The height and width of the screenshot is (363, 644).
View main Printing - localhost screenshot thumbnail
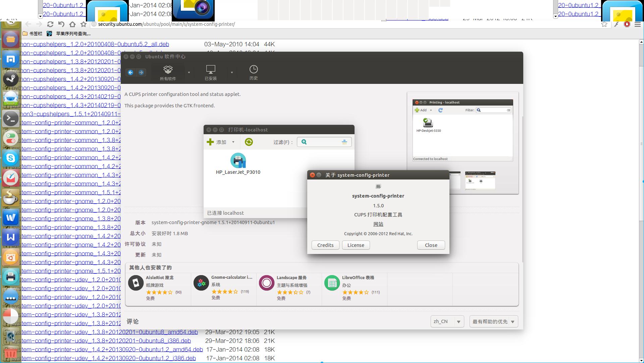[x=463, y=130]
